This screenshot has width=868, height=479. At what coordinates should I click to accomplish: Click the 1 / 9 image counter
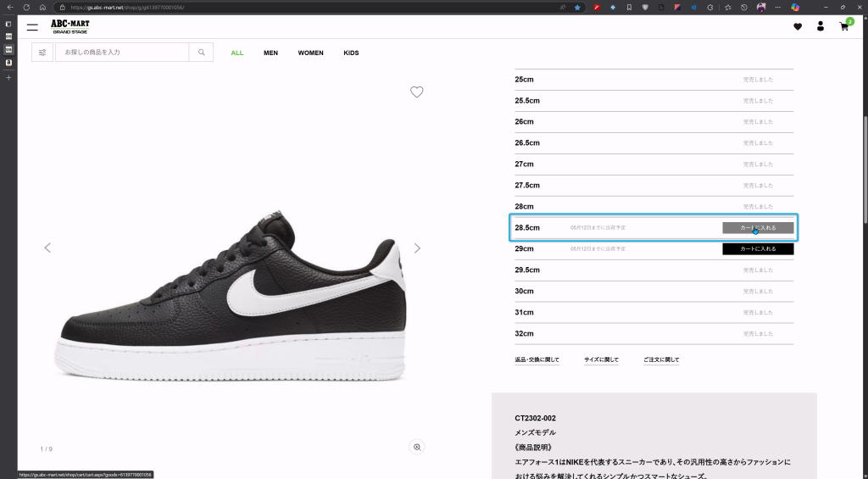[47, 449]
